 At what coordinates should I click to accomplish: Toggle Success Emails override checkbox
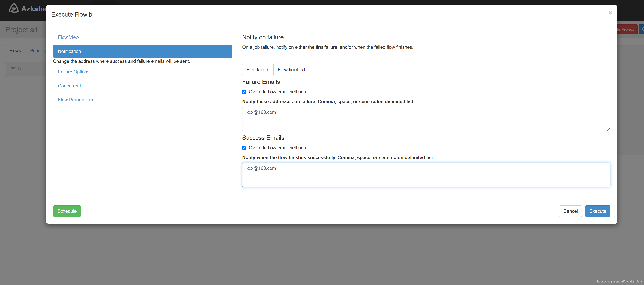(244, 148)
